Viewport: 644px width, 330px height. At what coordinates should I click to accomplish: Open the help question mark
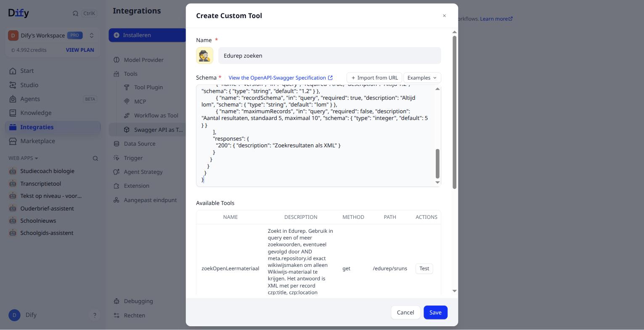[95, 315]
